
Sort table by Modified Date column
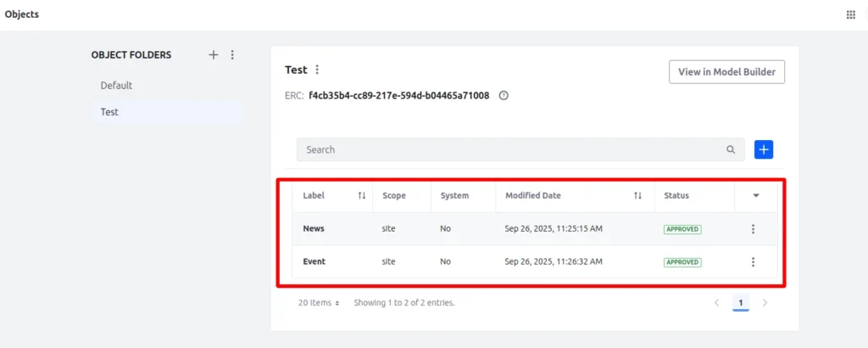(637, 195)
